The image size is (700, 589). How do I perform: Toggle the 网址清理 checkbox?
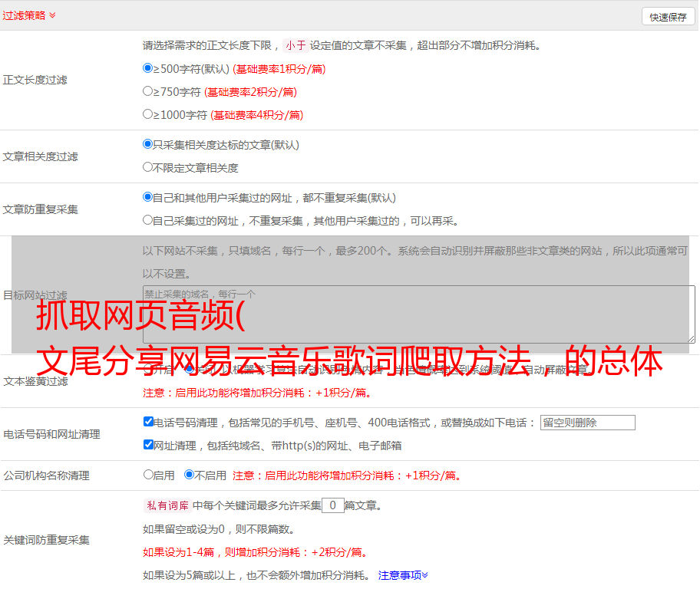click(149, 445)
